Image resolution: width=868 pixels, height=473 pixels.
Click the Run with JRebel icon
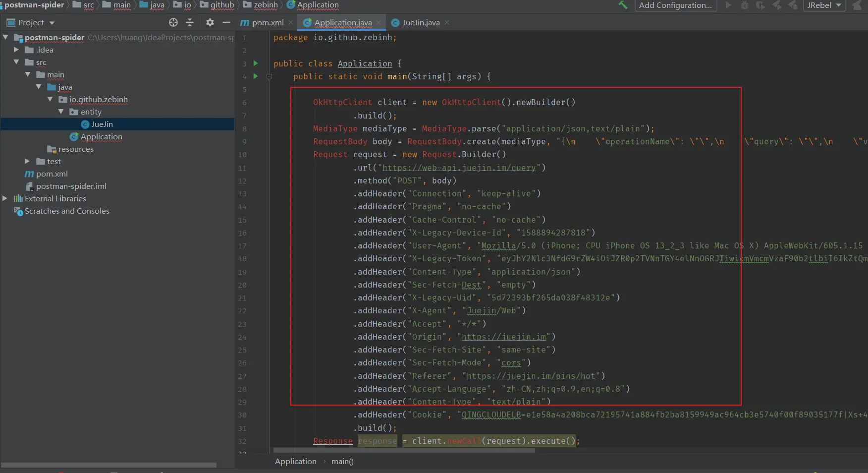(777, 5)
